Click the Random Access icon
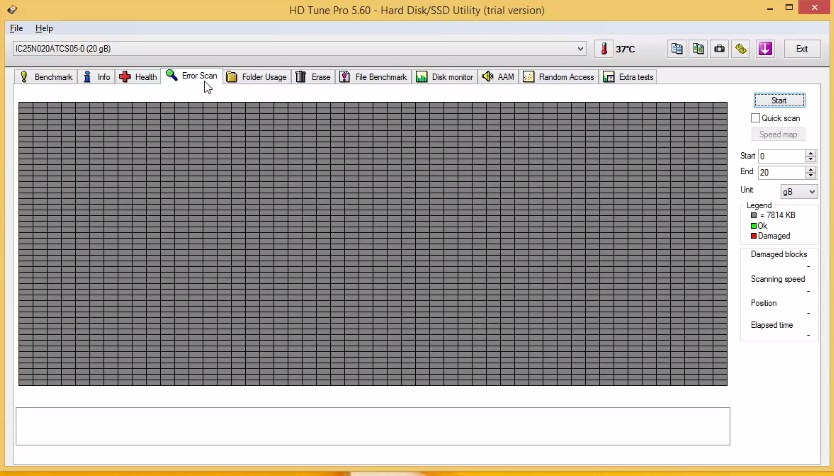The image size is (834, 476). (x=528, y=77)
